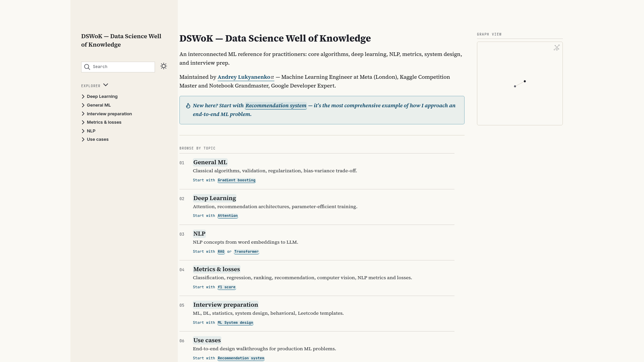Expand the General ML folder chevron
Image resolution: width=644 pixels, height=362 pixels.
[83, 105]
